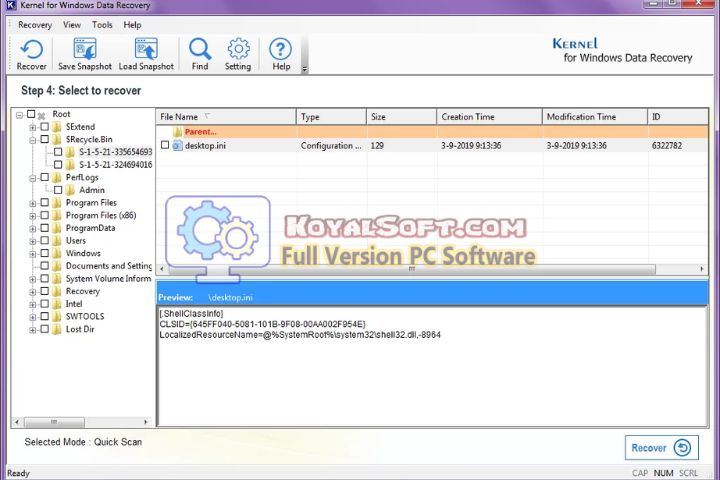
Task: Sort by the Modification Time column header
Action: click(595, 117)
